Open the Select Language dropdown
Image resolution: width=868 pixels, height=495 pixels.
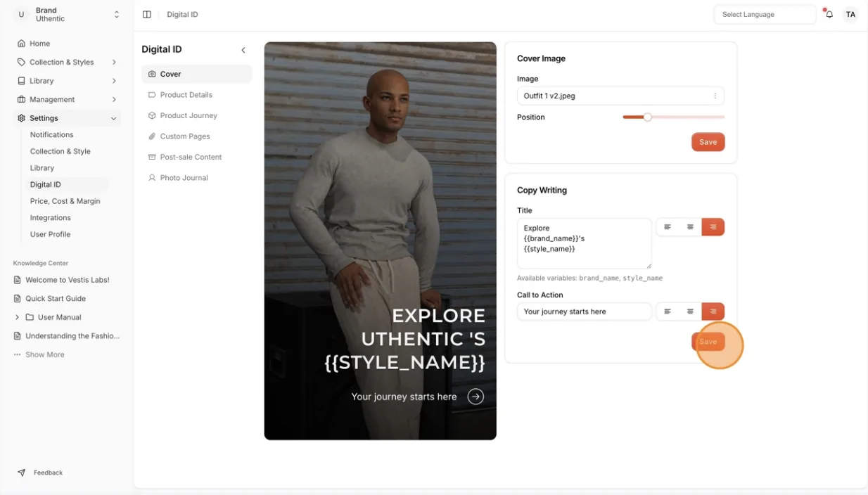765,14
